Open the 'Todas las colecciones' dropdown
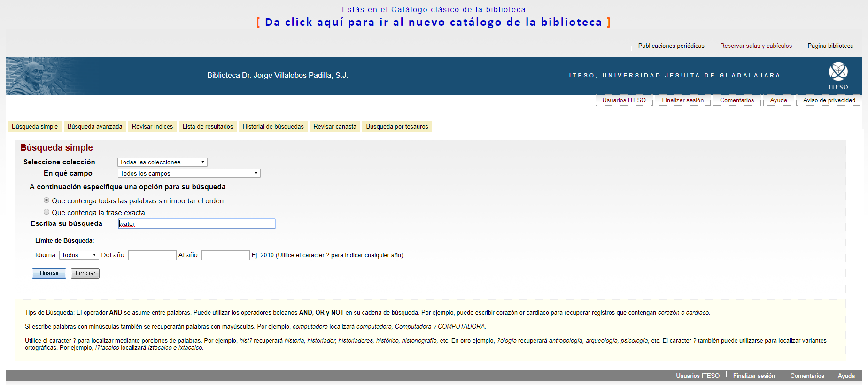Viewport: 868px width, 385px height. coord(162,162)
